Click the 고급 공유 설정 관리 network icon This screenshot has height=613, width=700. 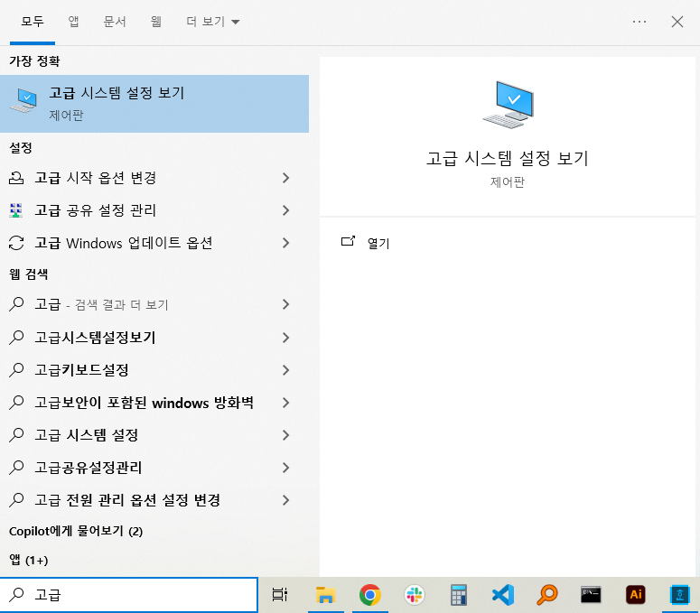pyautogui.click(x=16, y=210)
